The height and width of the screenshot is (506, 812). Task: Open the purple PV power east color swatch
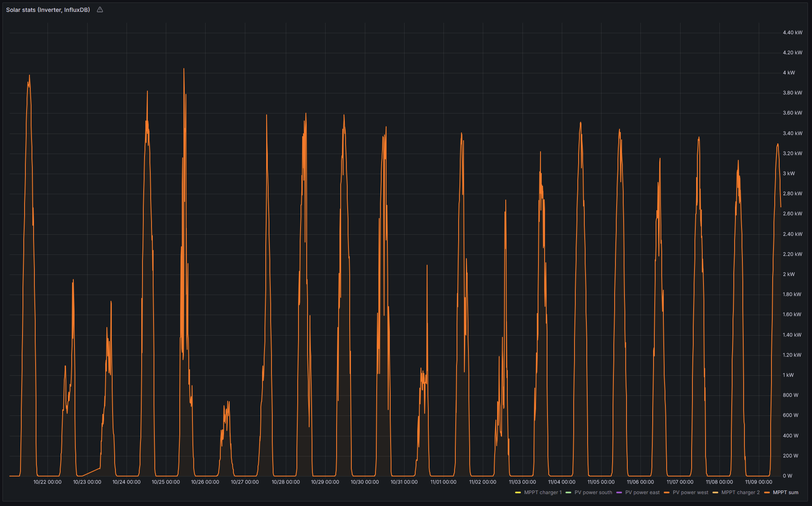click(x=619, y=492)
